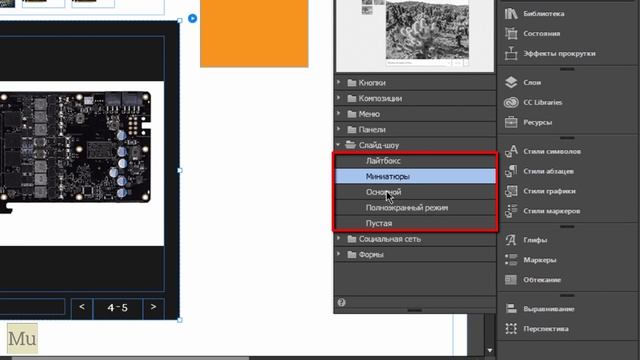
Task: Click the horizontal scrollbar thumb
Action: (131, 358)
